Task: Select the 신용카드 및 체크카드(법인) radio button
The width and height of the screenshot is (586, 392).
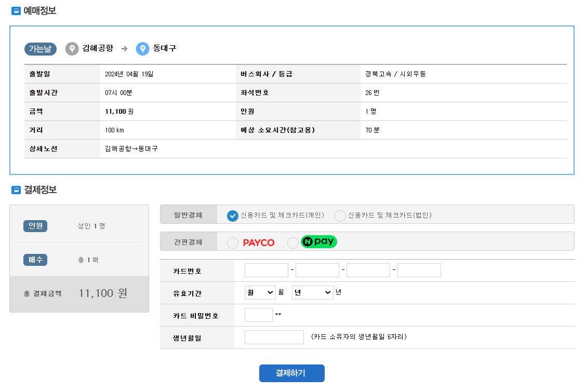Action: [340, 216]
